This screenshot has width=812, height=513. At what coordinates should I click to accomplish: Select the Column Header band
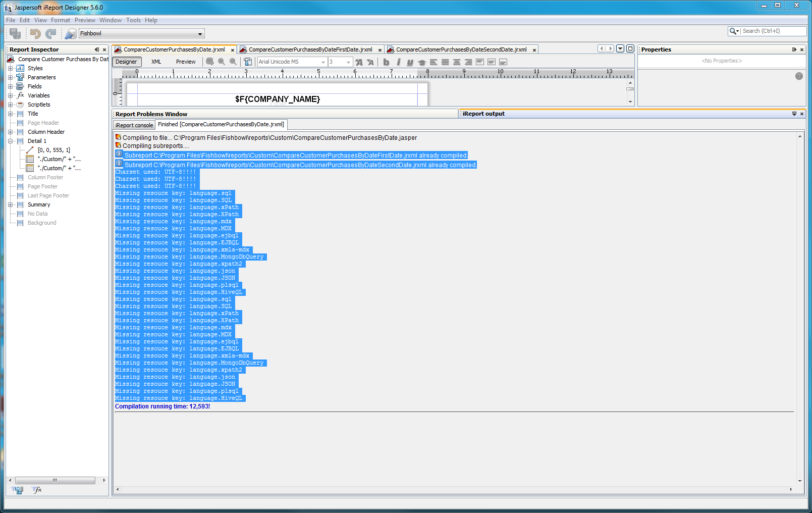pos(46,132)
